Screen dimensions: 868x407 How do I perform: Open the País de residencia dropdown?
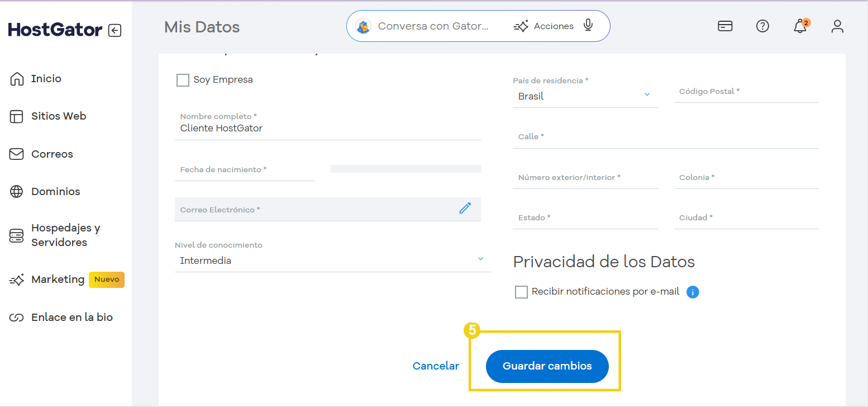click(647, 94)
